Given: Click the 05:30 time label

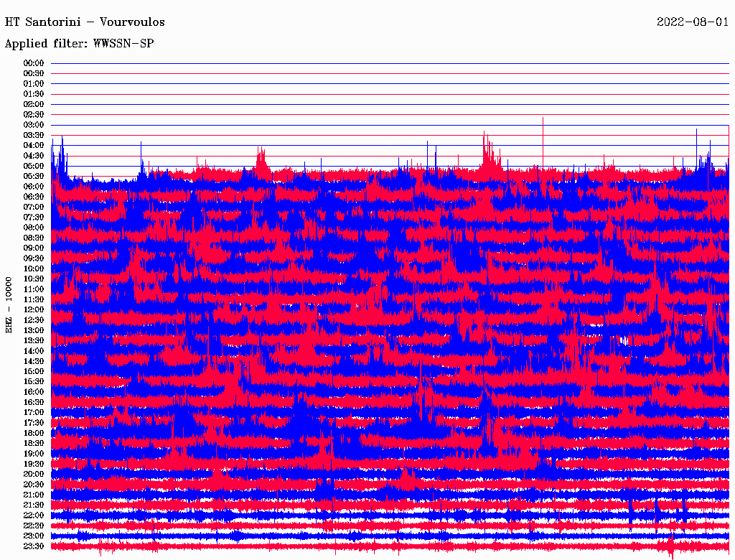Looking at the screenshot, I should 34,176.
